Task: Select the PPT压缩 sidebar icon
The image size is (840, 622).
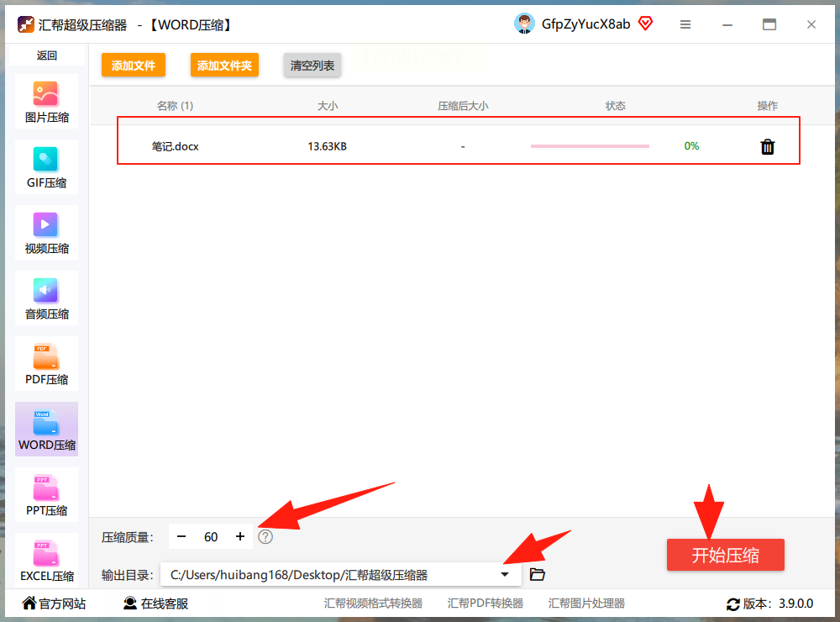Action: (46, 494)
